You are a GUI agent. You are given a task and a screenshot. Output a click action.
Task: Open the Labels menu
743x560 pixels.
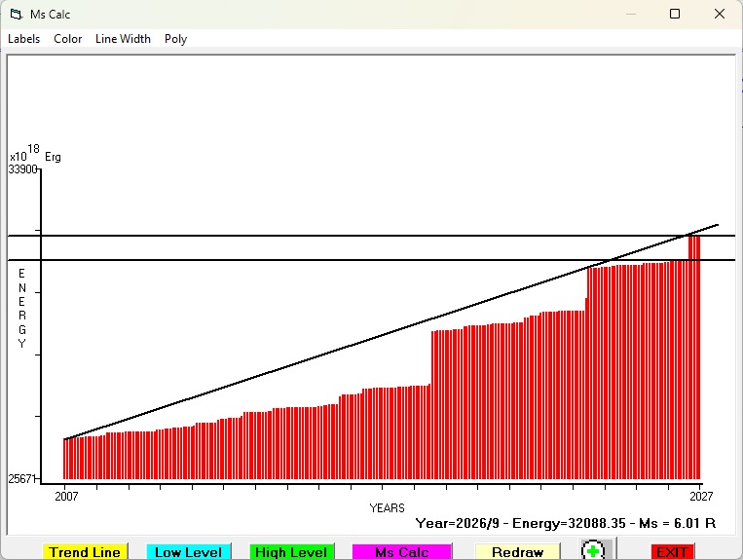pyautogui.click(x=23, y=39)
